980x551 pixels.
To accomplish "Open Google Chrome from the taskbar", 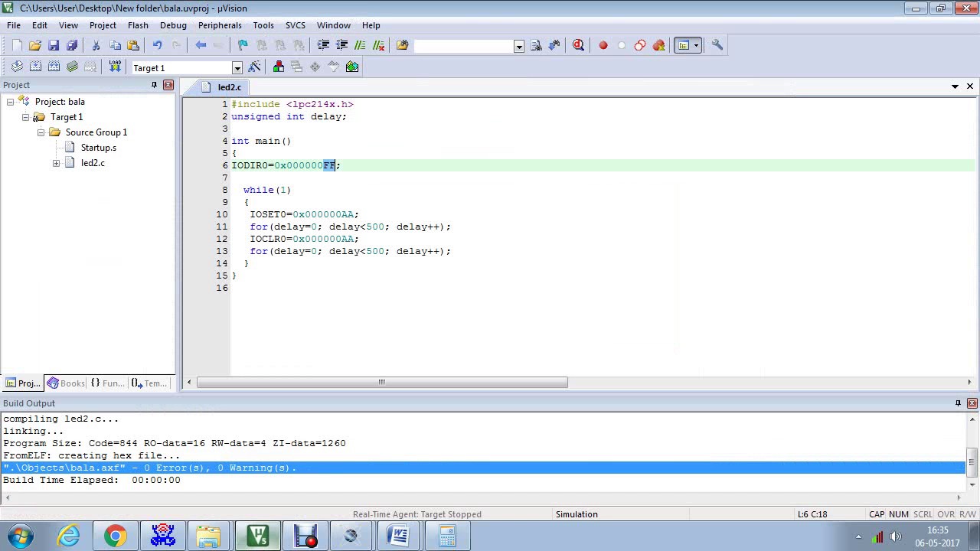I will coord(116,536).
